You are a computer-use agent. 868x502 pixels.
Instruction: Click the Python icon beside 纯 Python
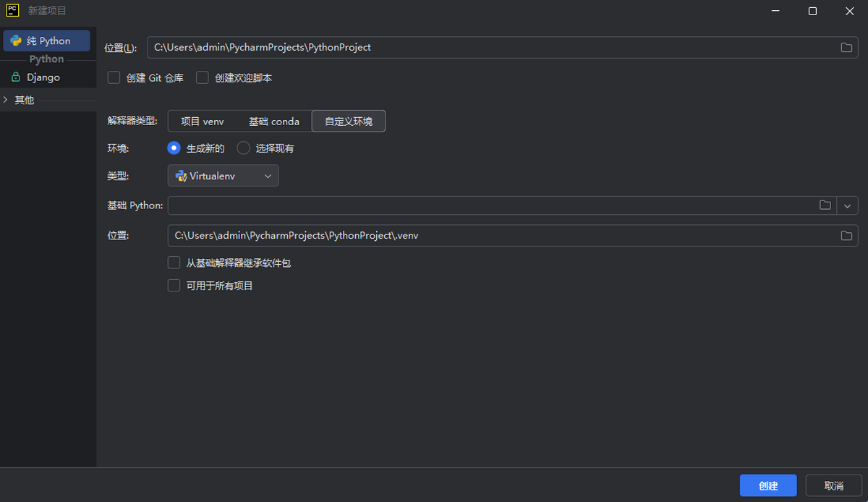click(x=16, y=41)
